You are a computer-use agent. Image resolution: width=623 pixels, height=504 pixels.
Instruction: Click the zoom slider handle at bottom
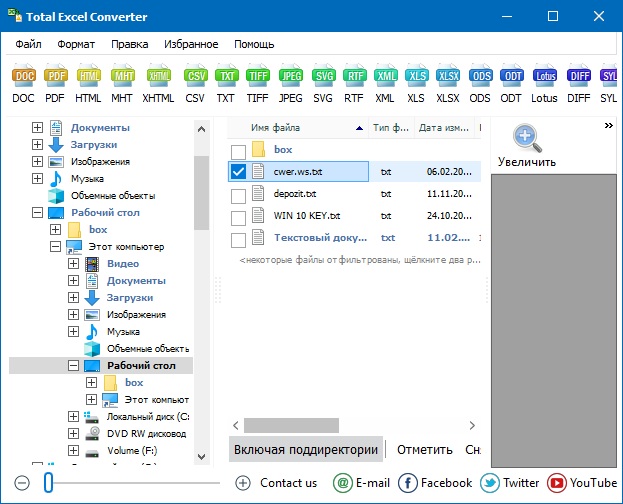click(48, 483)
